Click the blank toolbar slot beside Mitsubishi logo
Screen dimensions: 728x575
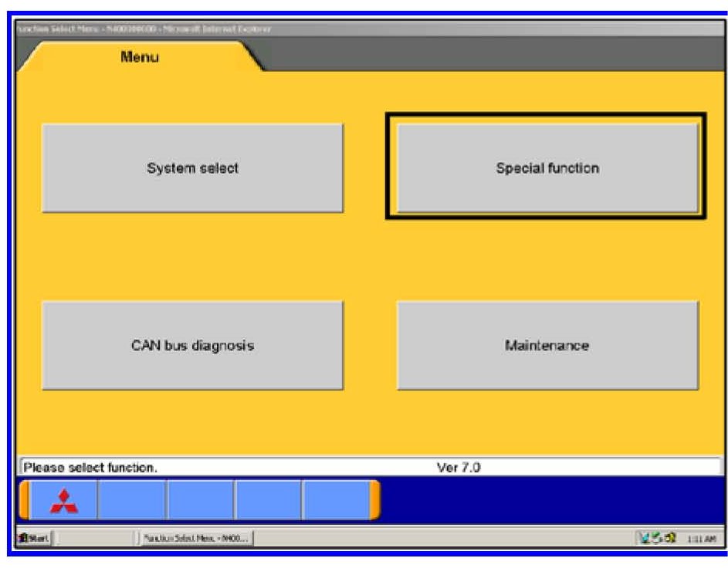point(132,500)
